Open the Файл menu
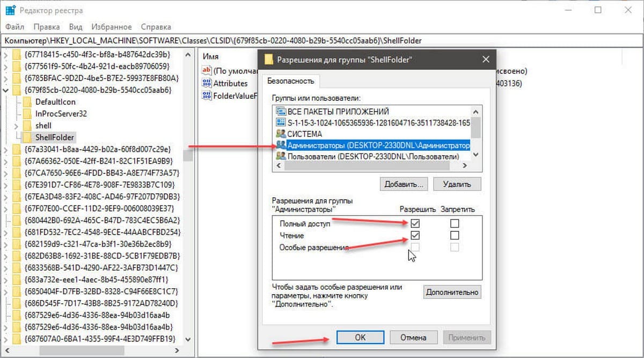Screen dimensions: 644x358 click(15, 27)
